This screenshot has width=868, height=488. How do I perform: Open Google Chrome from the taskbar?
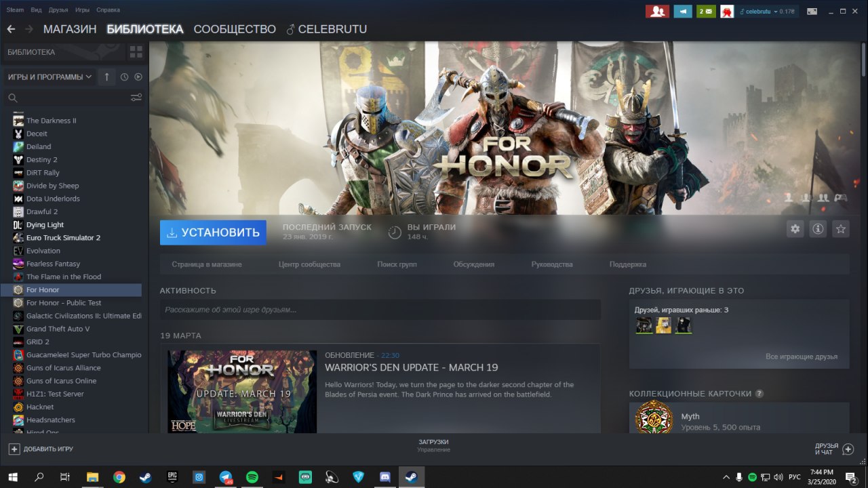tap(119, 476)
